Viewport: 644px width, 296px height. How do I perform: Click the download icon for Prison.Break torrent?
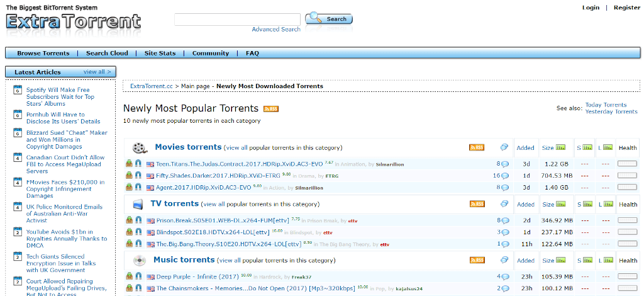[x=130, y=220]
